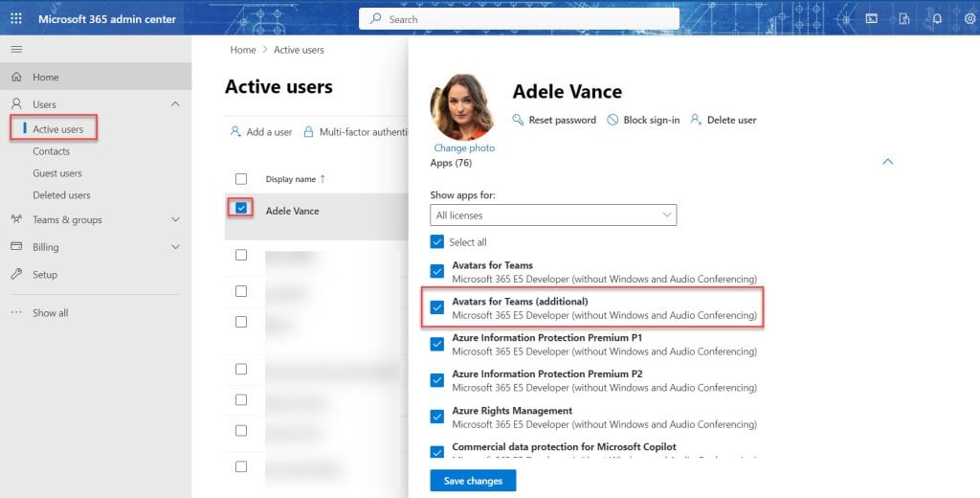
Task: Click the search magnifier icon
Action: (x=375, y=19)
